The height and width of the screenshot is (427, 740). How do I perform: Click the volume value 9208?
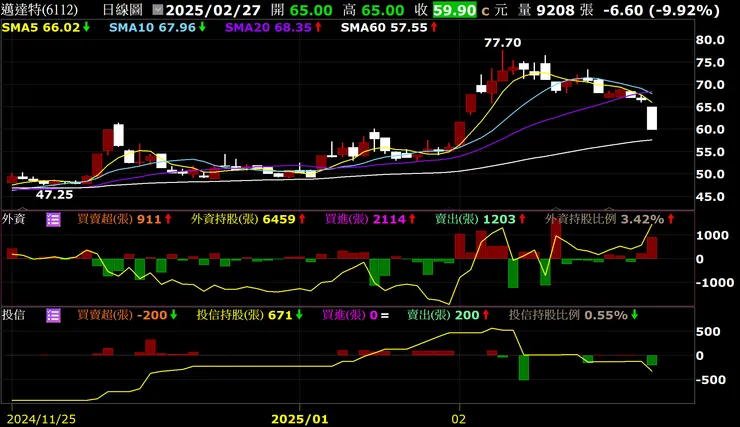pos(555,10)
